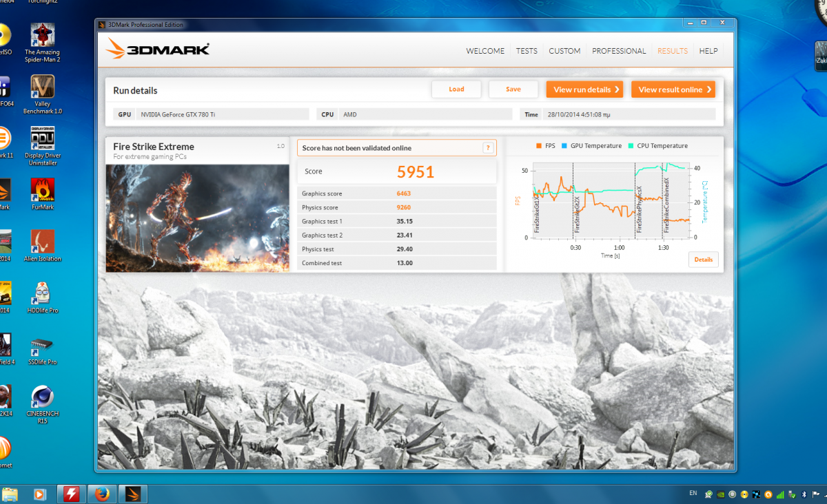Open the WELCOME tab
827x504 pixels.
[485, 51]
